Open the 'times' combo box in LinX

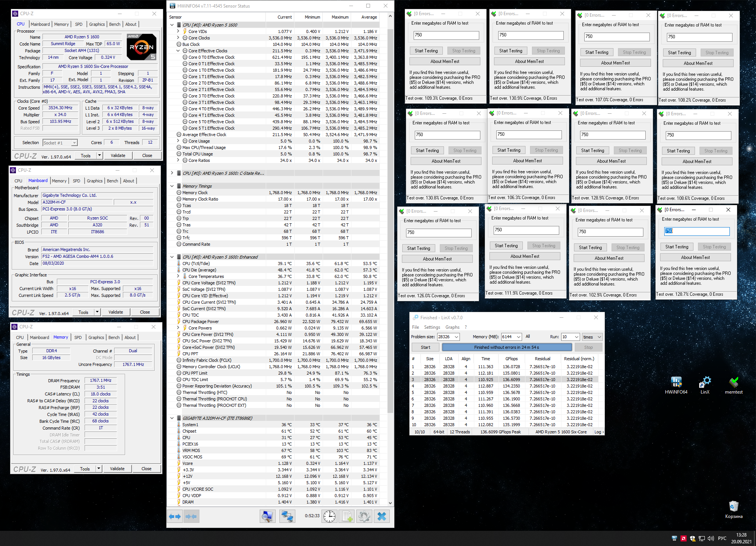point(592,337)
